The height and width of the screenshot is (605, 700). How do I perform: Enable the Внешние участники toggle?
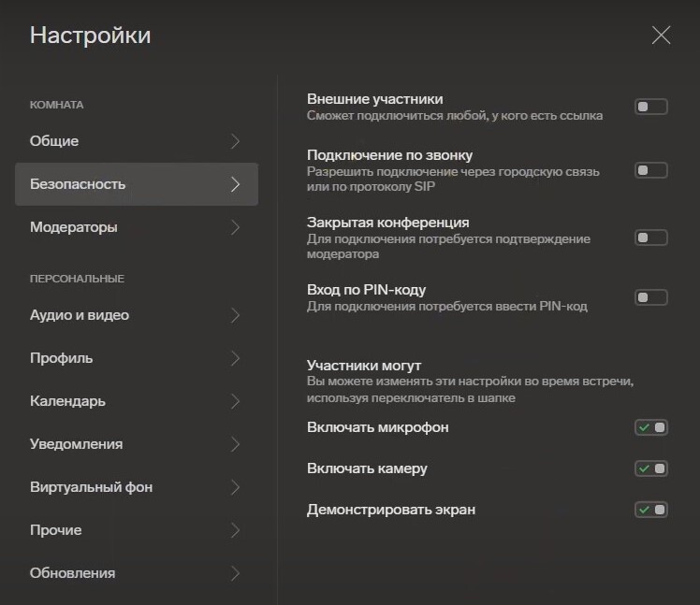[x=651, y=107]
